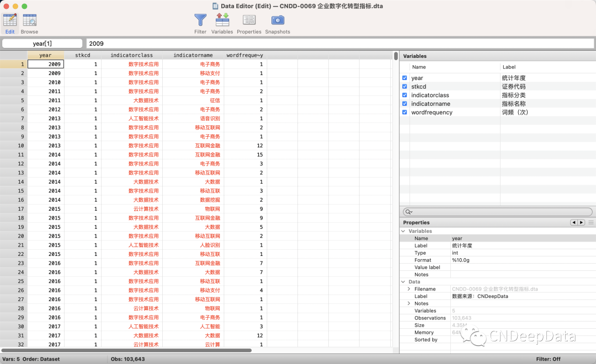Click the magnifier icon in the variable search
The height and width of the screenshot is (364, 596).
[408, 212]
